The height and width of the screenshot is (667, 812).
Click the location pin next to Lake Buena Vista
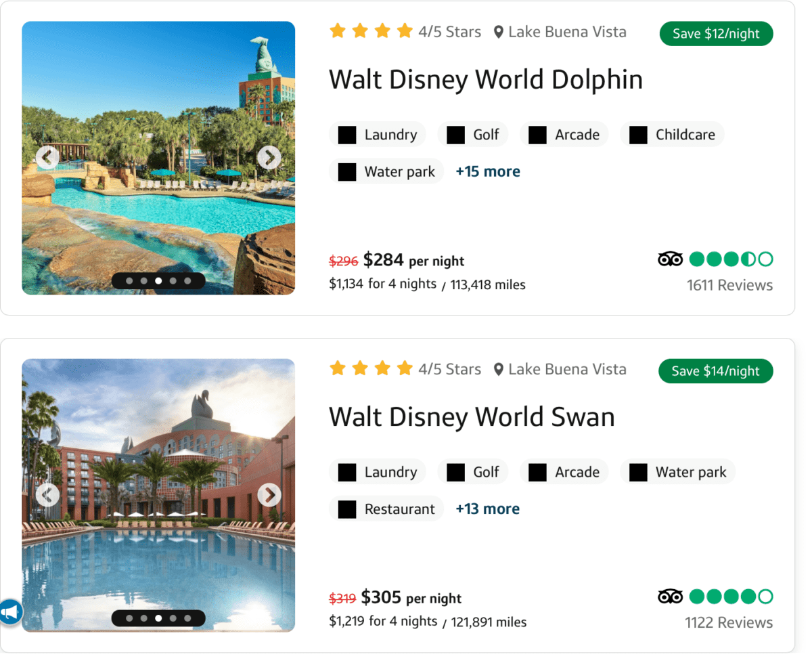click(499, 31)
